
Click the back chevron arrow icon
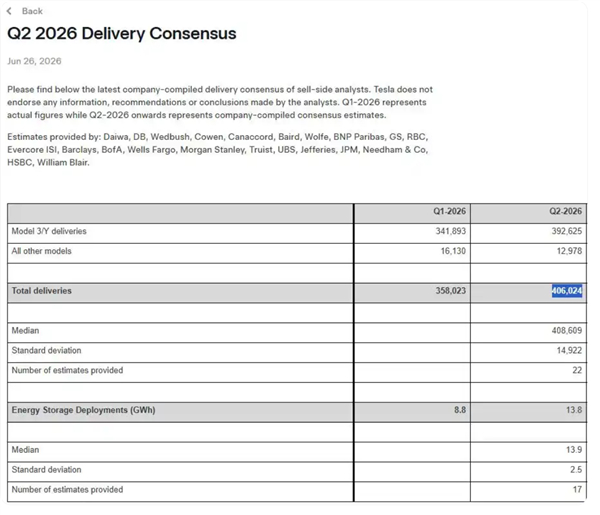(10, 11)
